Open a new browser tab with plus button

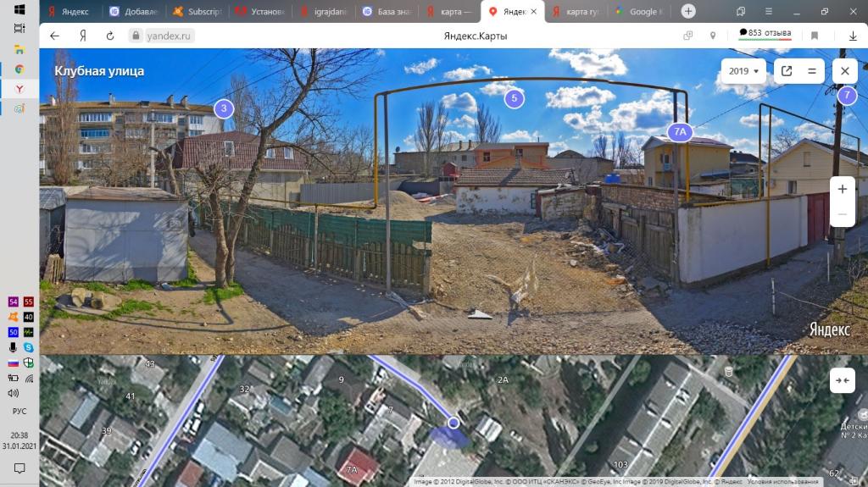pos(688,11)
